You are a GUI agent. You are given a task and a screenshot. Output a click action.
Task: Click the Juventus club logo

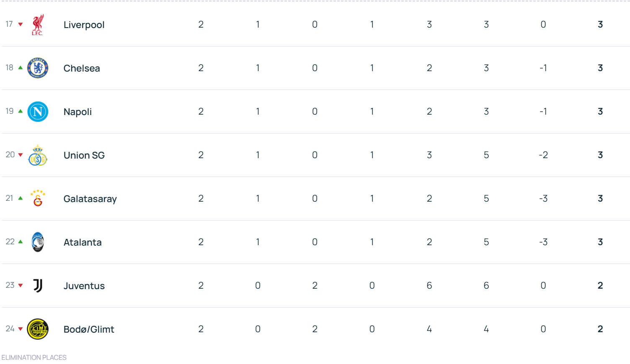point(38,286)
